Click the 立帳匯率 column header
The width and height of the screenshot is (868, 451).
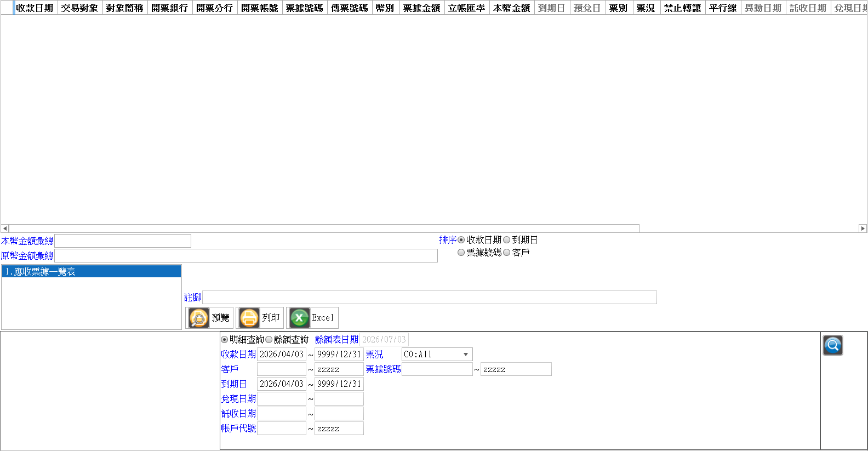467,8
